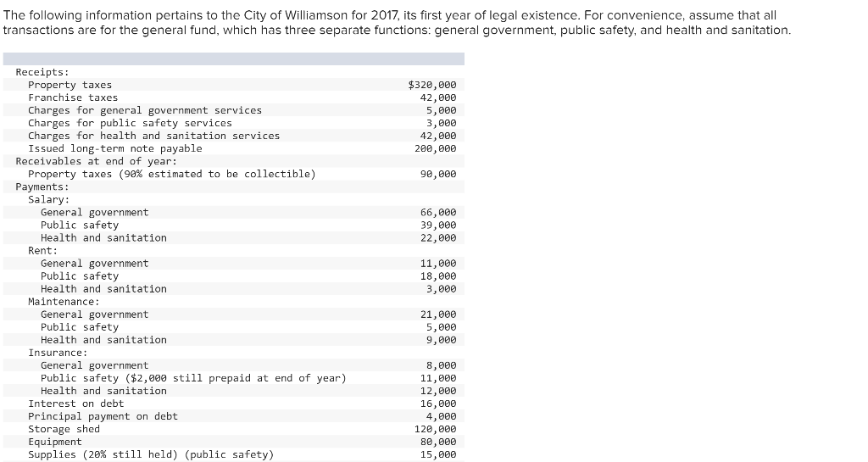The width and height of the screenshot is (868, 462).
Task: Select the 4,000 principal payment amount
Action: tap(441, 416)
